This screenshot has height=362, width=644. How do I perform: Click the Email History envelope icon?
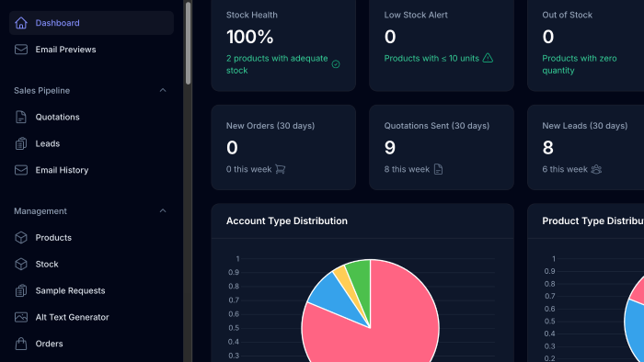pos(21,170)
